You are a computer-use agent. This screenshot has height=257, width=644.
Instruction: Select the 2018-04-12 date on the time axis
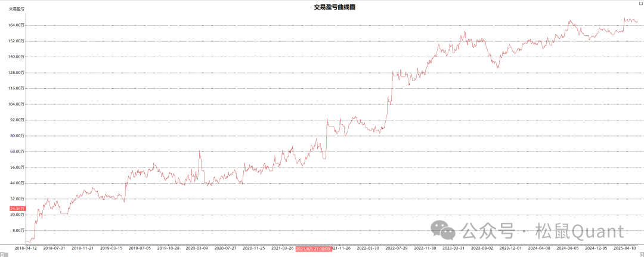26,248
